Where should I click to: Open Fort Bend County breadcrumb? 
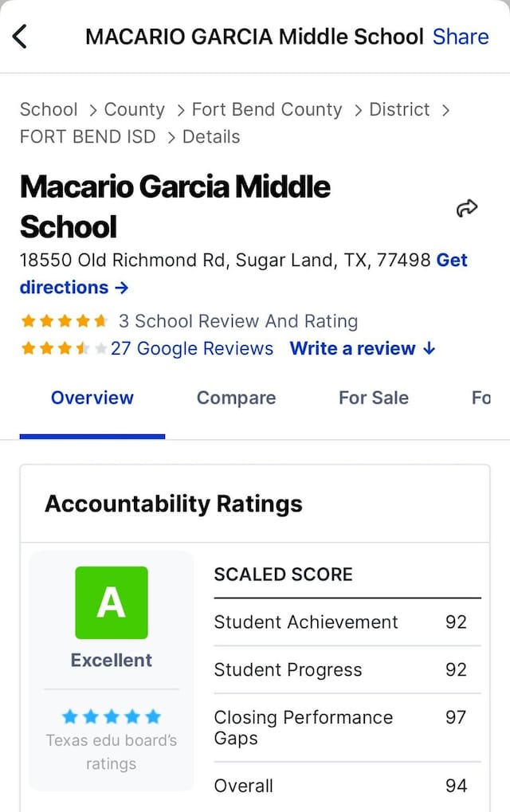[267, 110]
